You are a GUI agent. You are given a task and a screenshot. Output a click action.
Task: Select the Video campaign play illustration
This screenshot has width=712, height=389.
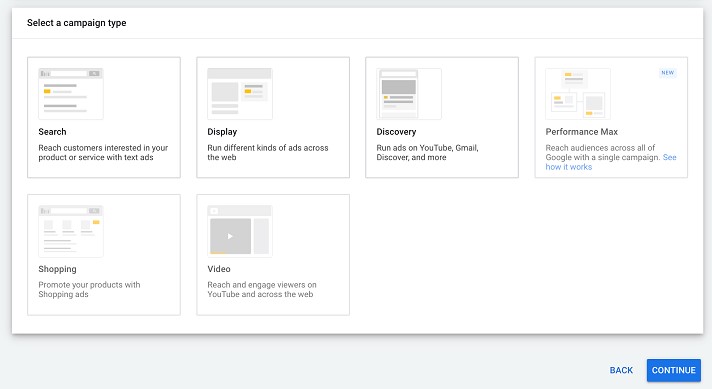[240, 231]
